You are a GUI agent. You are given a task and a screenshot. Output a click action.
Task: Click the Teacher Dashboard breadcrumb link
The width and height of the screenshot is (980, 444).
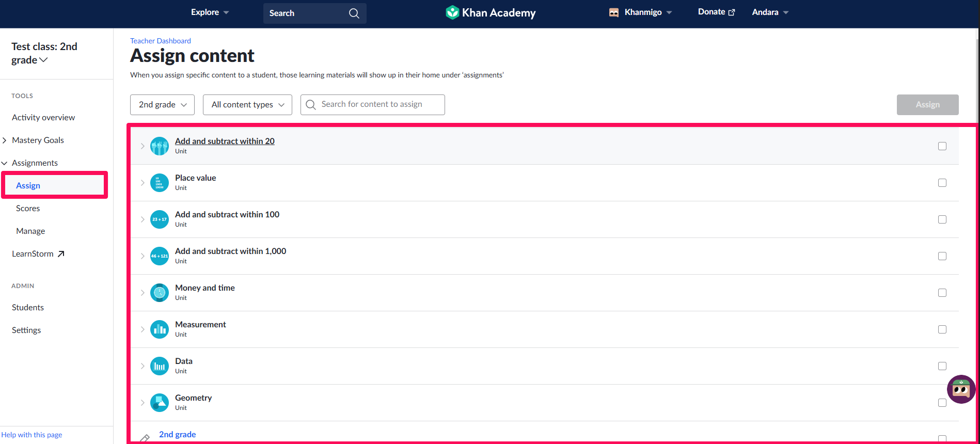pos(161,41)
